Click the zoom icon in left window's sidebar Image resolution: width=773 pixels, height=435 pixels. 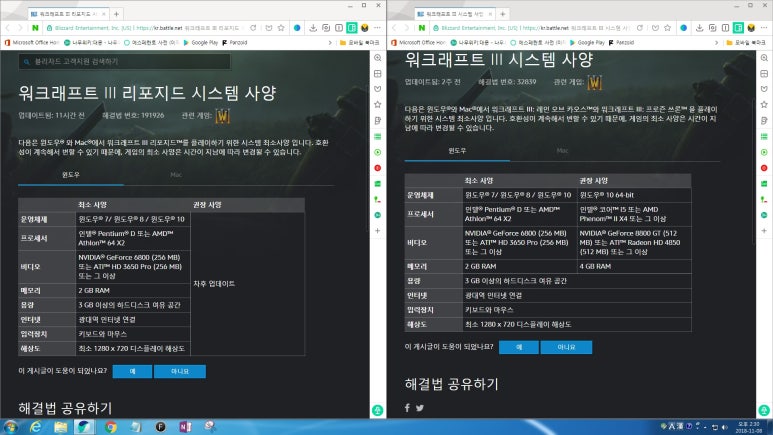[378, 58]
